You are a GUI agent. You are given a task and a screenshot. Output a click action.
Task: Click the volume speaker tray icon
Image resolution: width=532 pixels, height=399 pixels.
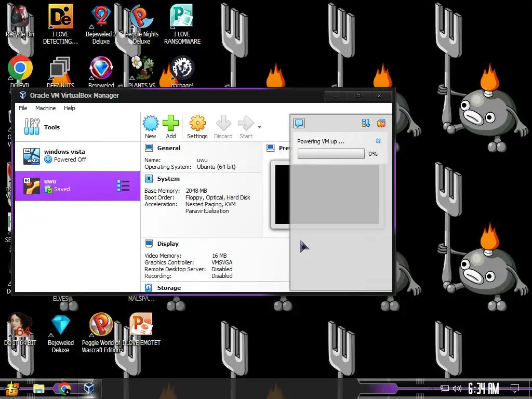click(457, 389)
